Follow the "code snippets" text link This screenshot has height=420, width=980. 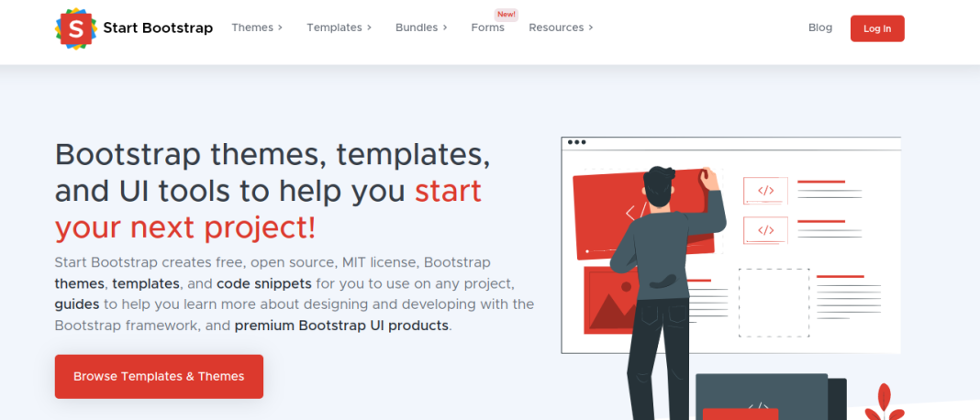tap(263, 283)
